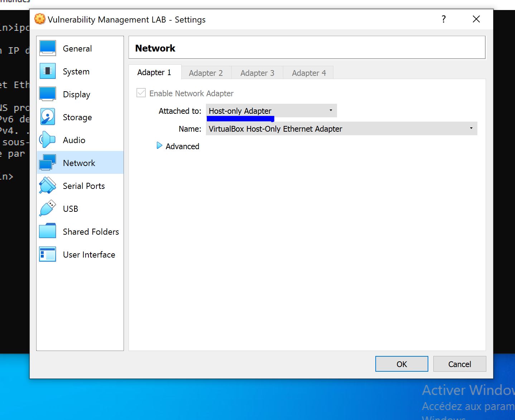
Task: Select the User Interface icon
Action: pos(48,254)
